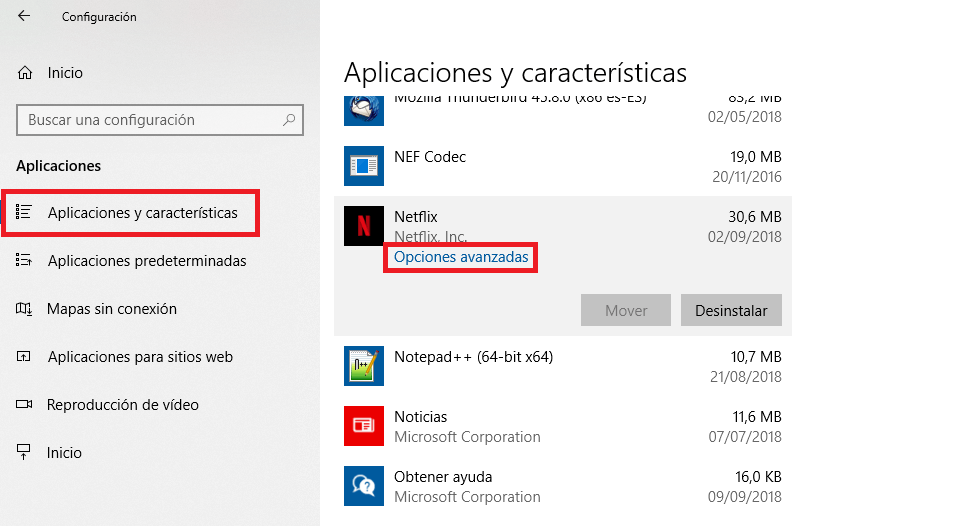Click the NEF Codec 19,0 MB size
This screenshot has height=526, width=974.
point(755,157)
